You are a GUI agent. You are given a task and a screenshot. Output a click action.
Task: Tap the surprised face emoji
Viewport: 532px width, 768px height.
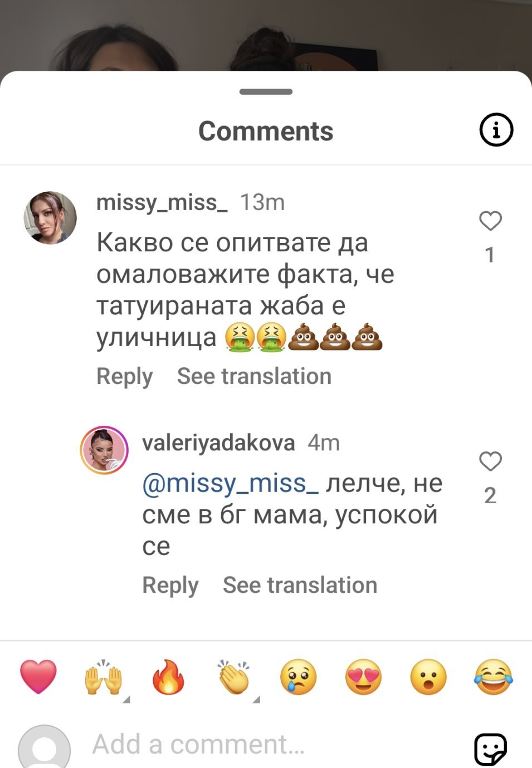click(x=428, y=677)
